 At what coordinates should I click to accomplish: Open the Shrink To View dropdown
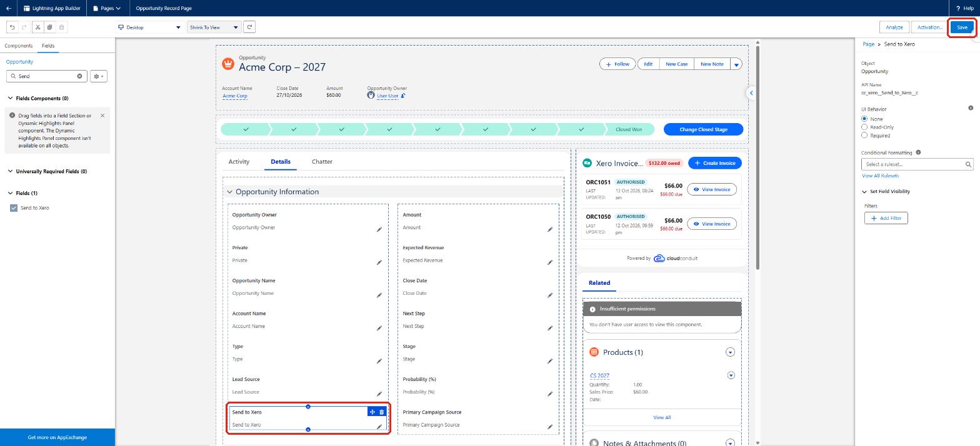(x=214, y=27)
